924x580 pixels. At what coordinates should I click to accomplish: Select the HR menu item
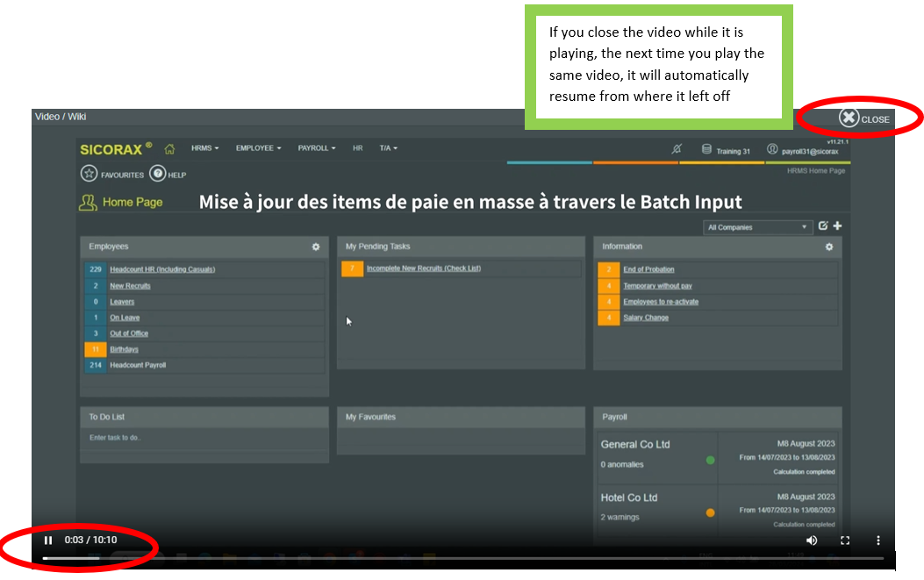point(358,149)
